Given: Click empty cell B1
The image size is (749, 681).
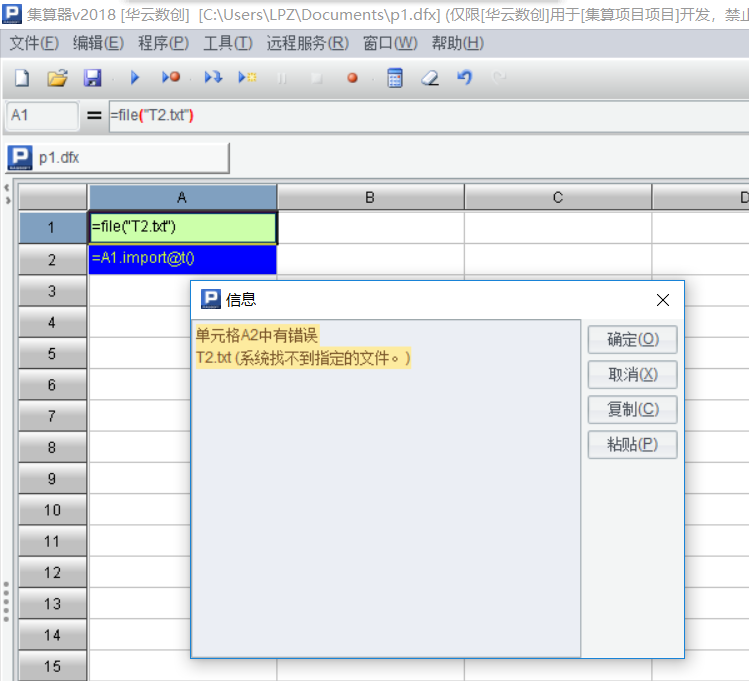Looking at the screenshot, I should [x=371, y=227].
